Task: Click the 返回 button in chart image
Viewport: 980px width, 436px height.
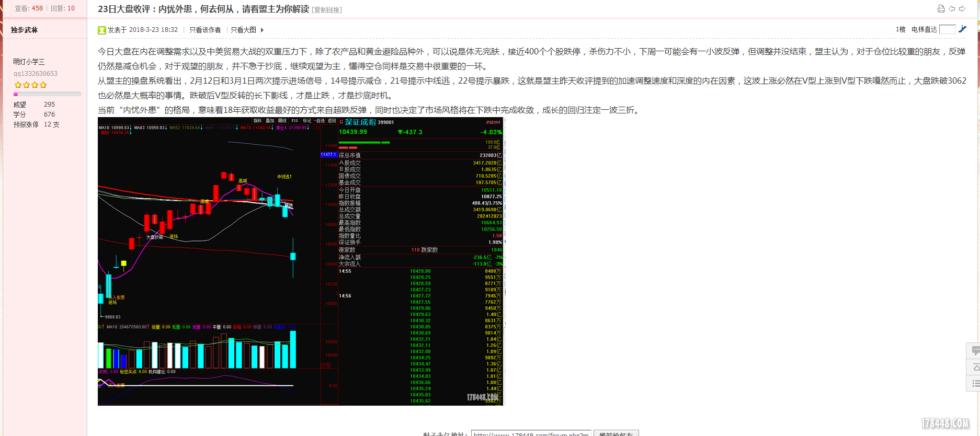Action: click(332, 121)
